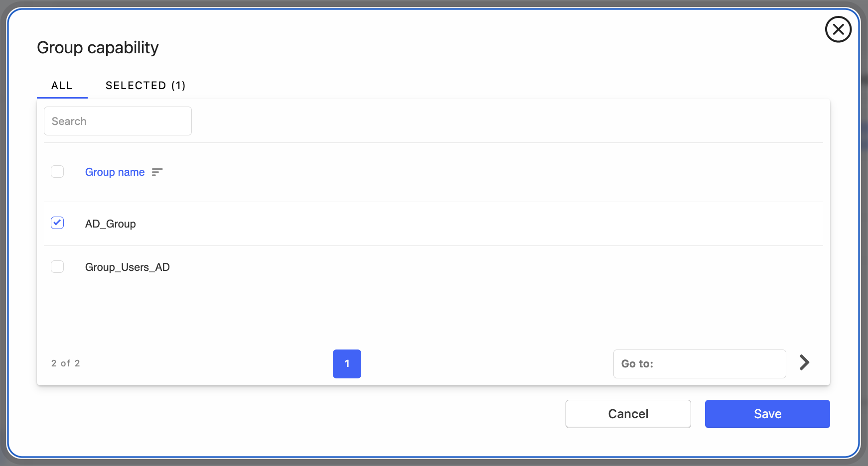
Task: Open the SELECTED (1) tab
Action: (x=145, y=86)
